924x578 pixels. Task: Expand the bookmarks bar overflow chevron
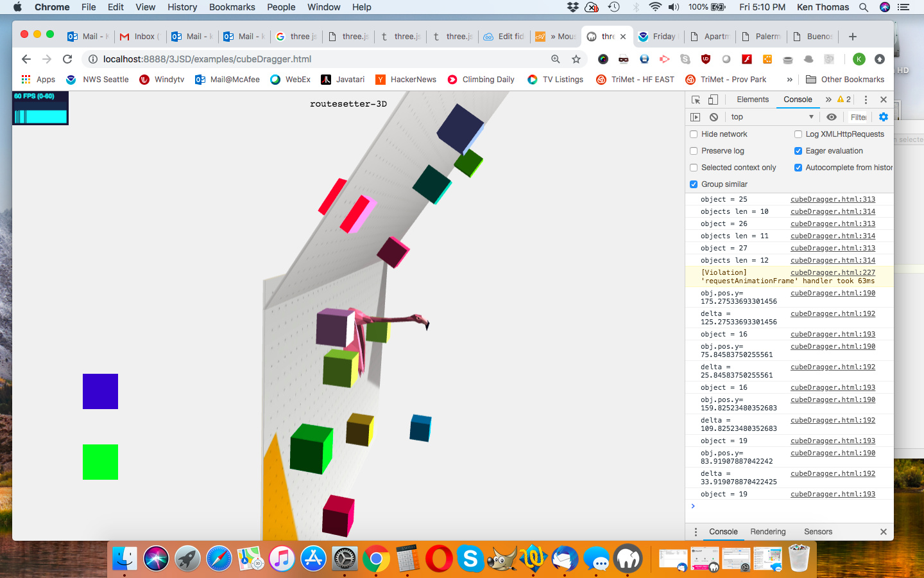point(789,80)
